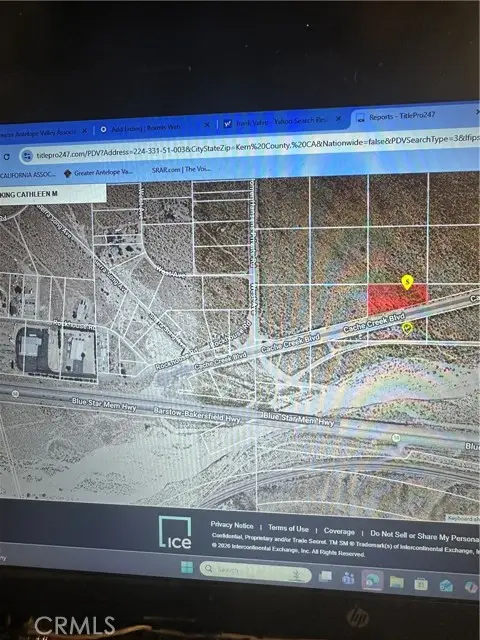Close the Greater Antelope Valley Assoc tab
Viewport: 480px width, 640px height.
click(84, 131)
